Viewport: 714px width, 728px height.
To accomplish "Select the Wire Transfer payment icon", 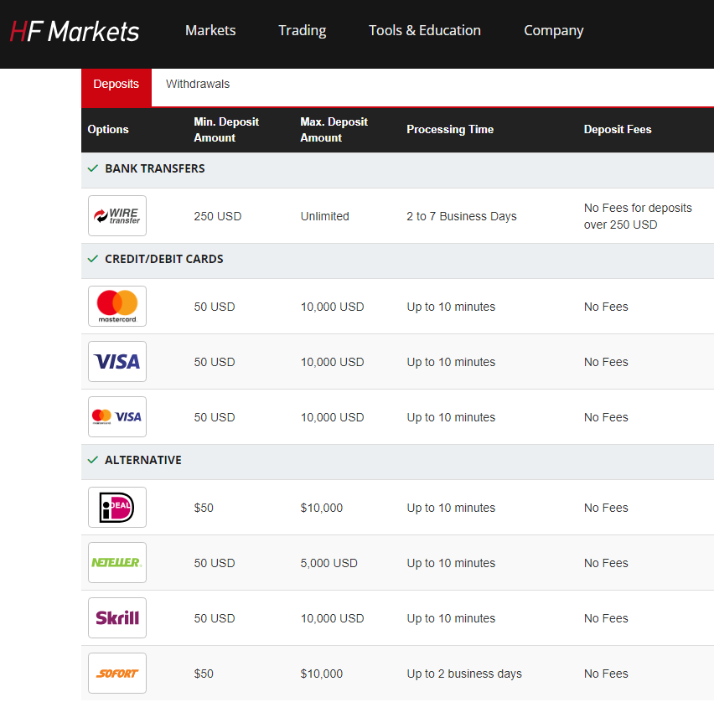I will [117, 216].
